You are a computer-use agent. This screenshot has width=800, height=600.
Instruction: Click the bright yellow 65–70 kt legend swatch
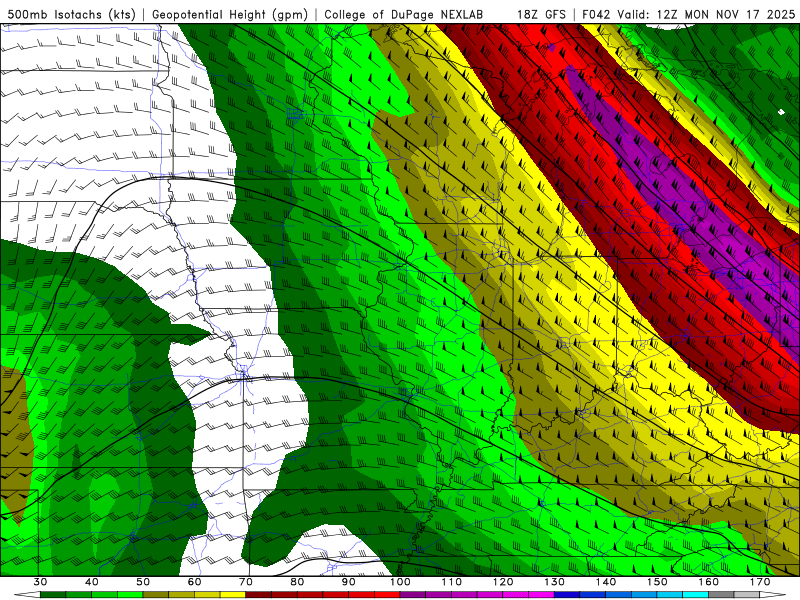click(x=233, y=595)
